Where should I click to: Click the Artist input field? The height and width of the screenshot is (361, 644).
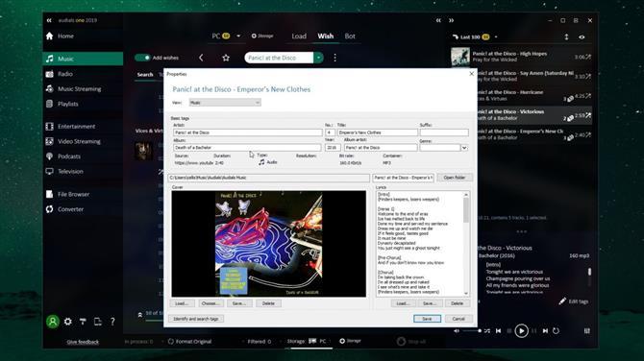pos(248,132)
